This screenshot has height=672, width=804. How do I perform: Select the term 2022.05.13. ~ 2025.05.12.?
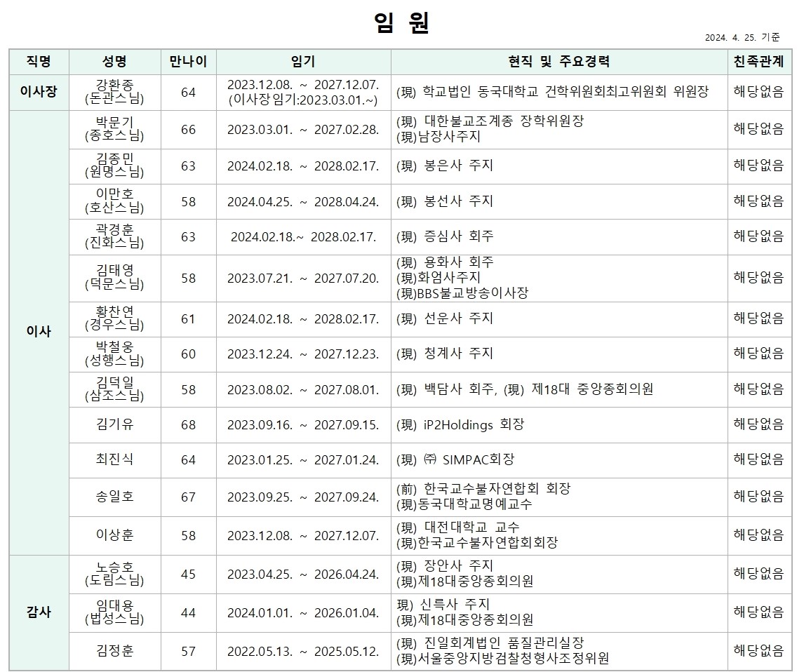click(x=303, y=651)
